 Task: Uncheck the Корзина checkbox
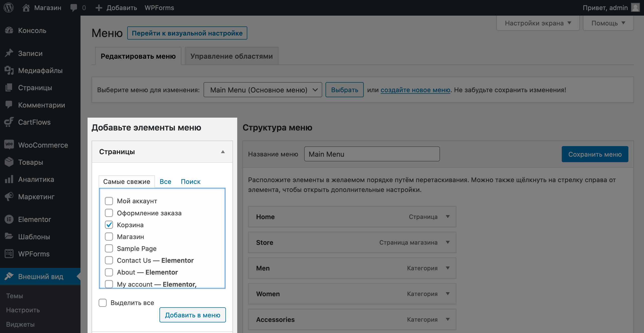[x=109, y=225]
